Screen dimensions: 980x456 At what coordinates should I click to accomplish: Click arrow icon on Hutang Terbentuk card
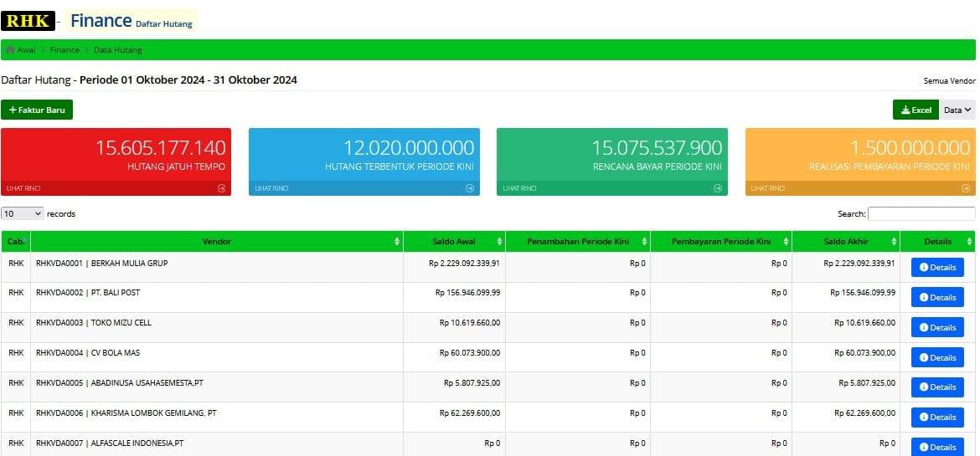tap(470, 188)
